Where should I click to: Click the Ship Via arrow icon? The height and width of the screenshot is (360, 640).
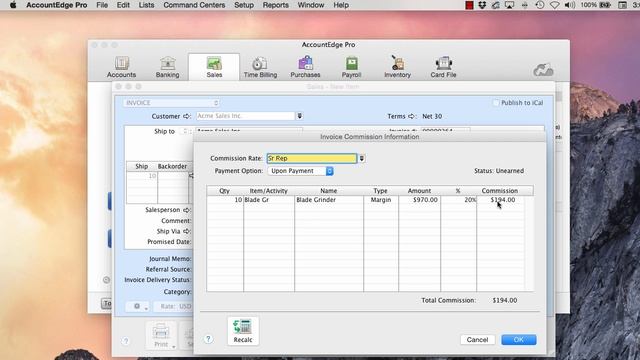pos(187,231)
